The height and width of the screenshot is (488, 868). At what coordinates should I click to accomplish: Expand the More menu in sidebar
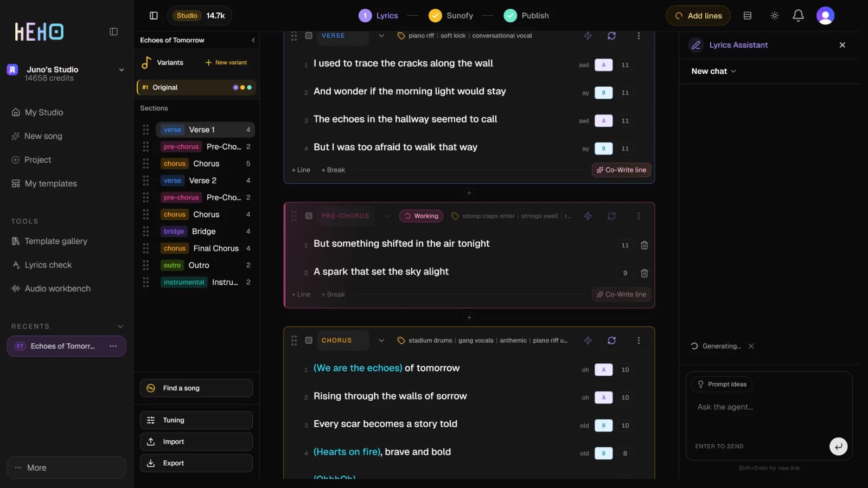(x=66, y=467)
